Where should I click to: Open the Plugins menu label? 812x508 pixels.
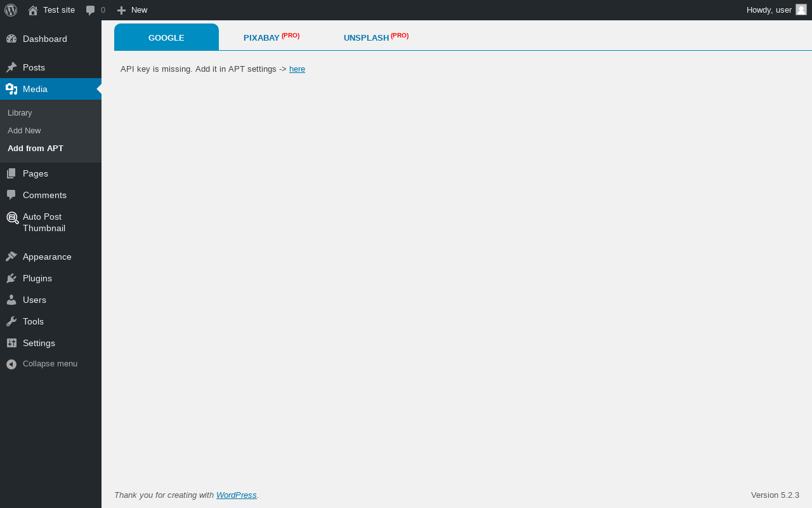point(37,278)
